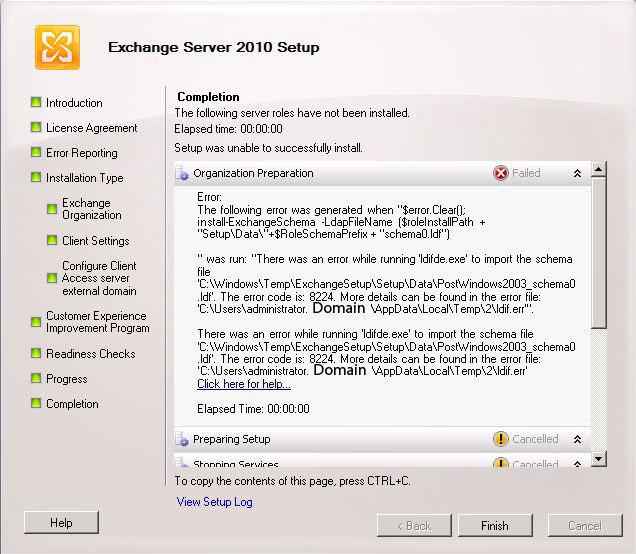The image size is (636, 554).
Task: Click the Finish button
Action: click(495, 526)
